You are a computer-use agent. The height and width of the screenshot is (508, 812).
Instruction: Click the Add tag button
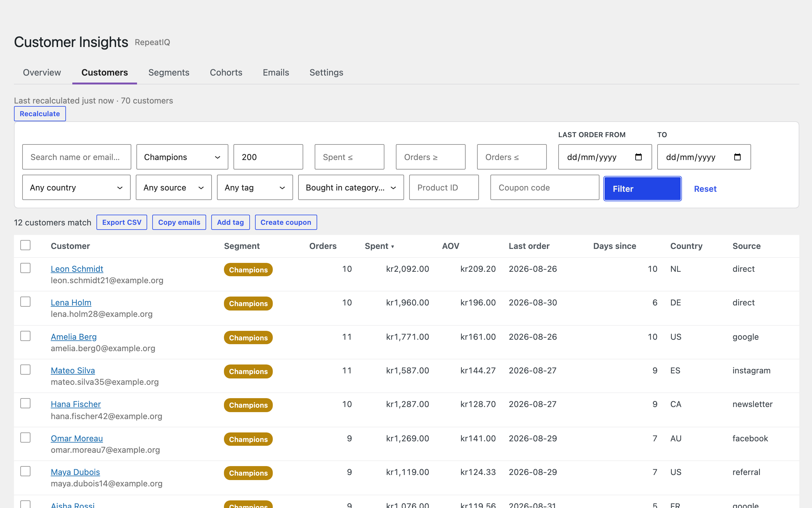[231, 223]
